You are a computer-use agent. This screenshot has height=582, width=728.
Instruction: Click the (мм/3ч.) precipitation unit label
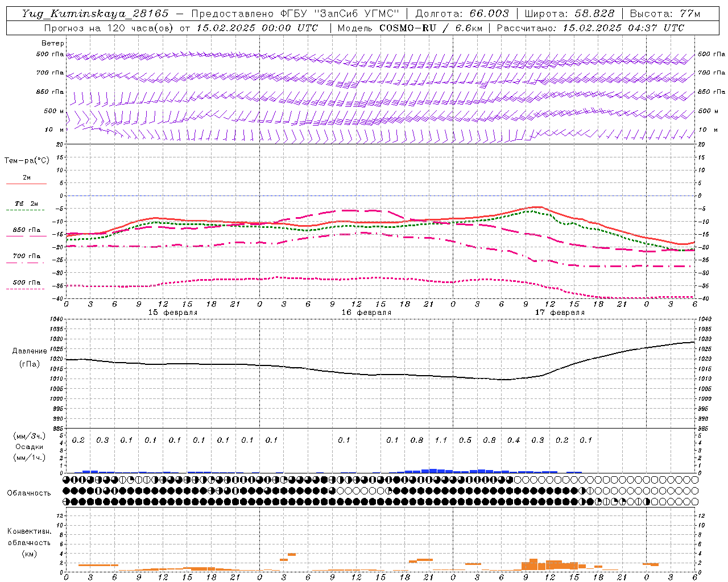click(x=30, y=436)
